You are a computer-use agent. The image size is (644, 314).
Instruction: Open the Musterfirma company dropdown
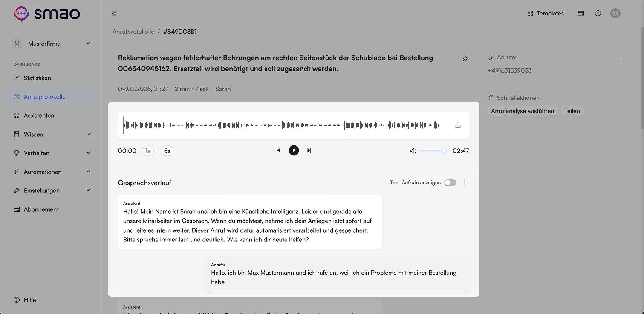(x=52, y=44)
